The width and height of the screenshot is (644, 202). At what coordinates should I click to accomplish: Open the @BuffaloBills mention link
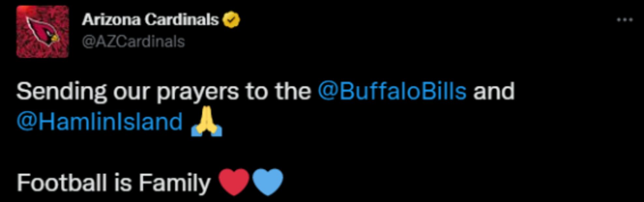tap(392, 91)
